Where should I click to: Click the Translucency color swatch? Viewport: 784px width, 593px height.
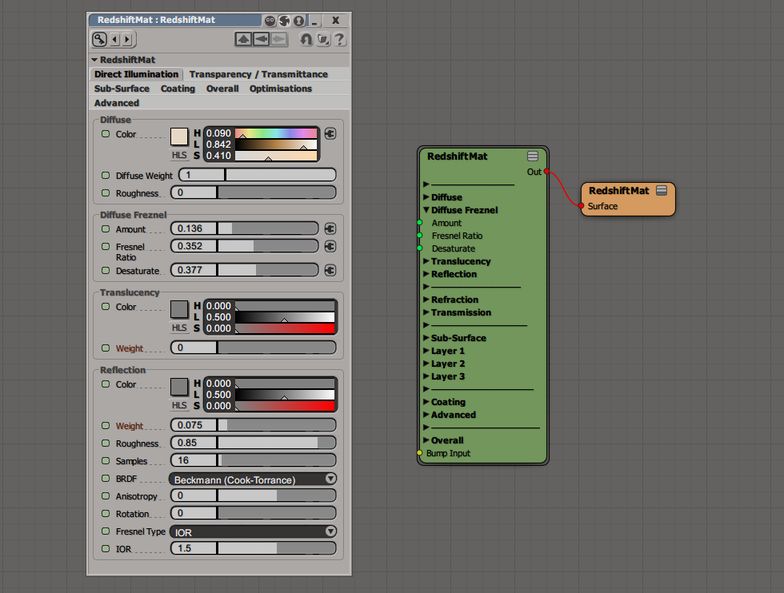(179, 309)
